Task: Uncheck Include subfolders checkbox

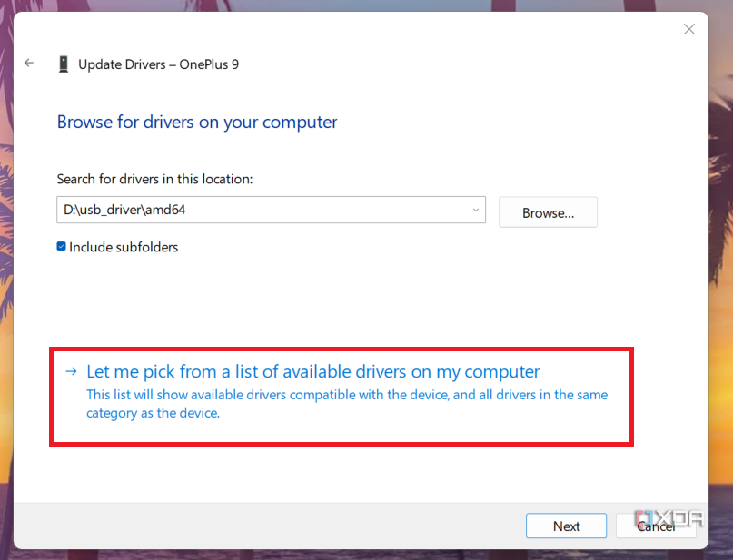Action: (61, 246)
